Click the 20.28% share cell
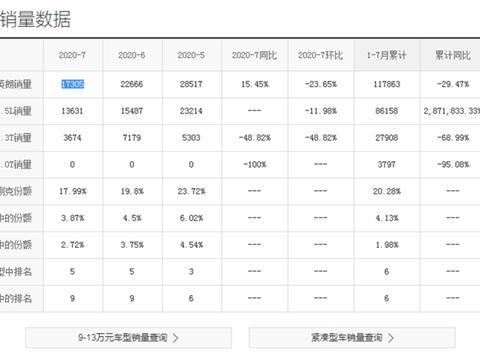 point(387,191)
